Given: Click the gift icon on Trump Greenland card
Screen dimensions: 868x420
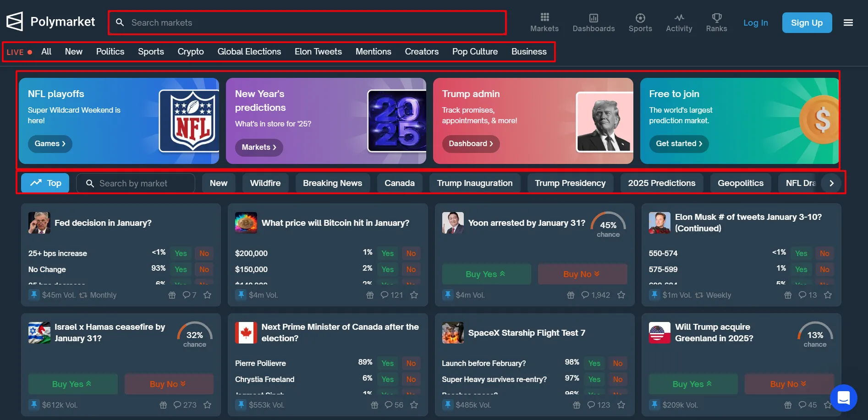Looking at the screenshot, I should pos(788,405).
